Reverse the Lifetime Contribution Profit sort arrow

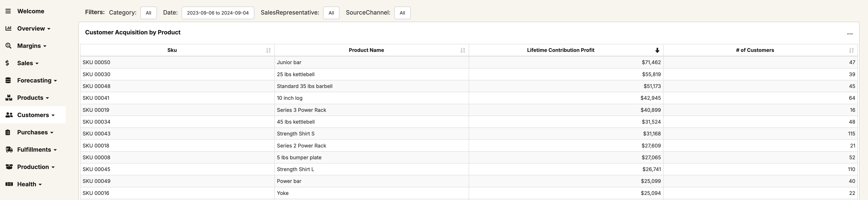coord(657,50)
